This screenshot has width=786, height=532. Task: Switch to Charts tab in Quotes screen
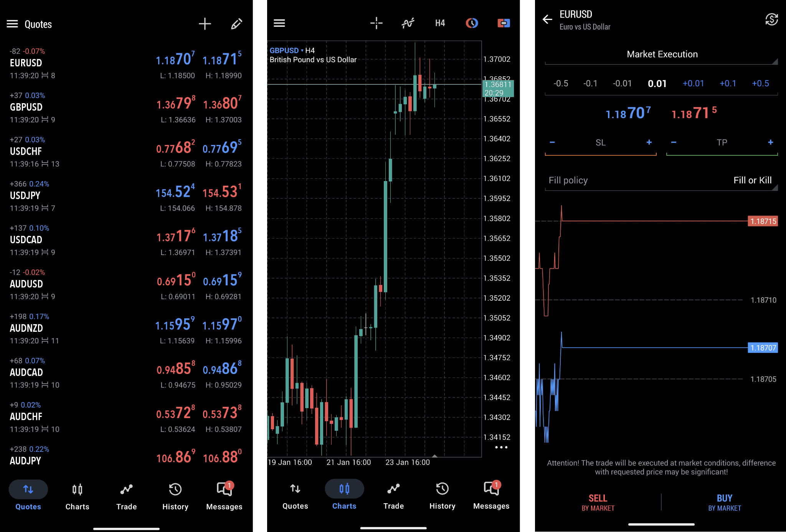(77, 496)
